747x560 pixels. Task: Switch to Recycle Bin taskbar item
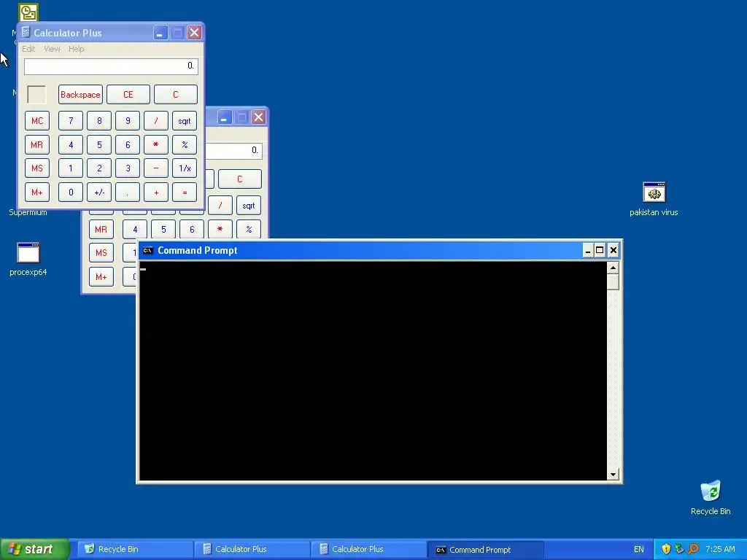[x=135, y=549]
